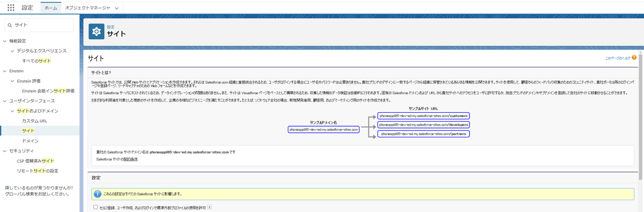Open the オブジェクトマネージャ tab dropdown arrow
Viewport: 644px width, 212px height.
(x=117, y=8)
